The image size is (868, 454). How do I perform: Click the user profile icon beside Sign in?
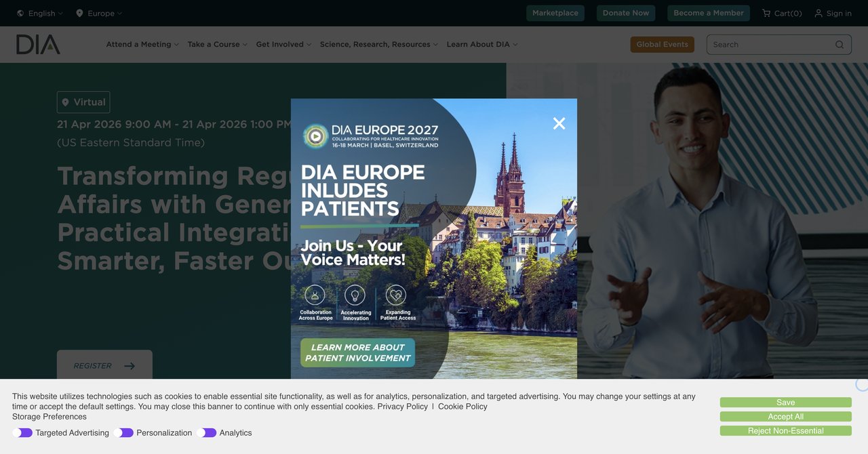818,13
